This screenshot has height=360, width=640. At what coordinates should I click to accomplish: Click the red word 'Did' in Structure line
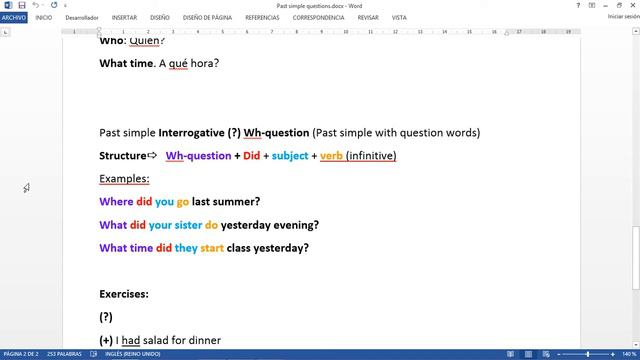click(251, 156)
